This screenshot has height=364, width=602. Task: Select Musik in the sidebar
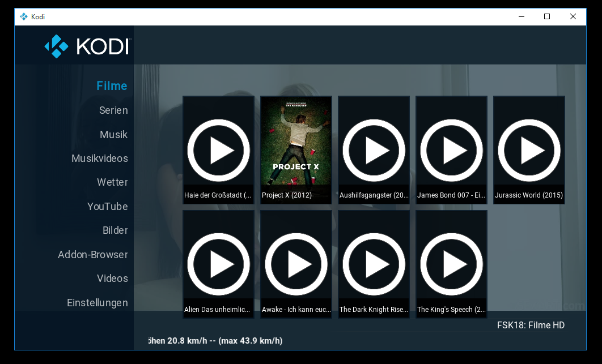coord(113,134)
